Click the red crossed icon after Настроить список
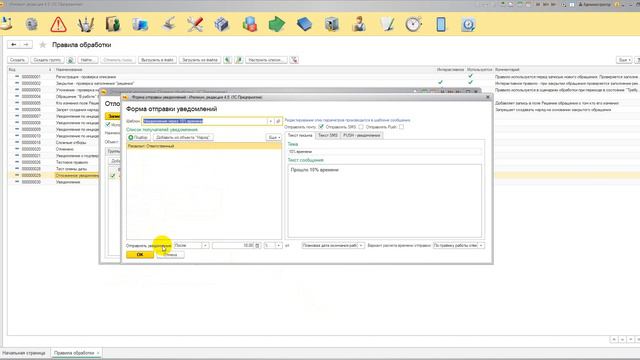This screenshot has height=360, width=640. [294, 60]
